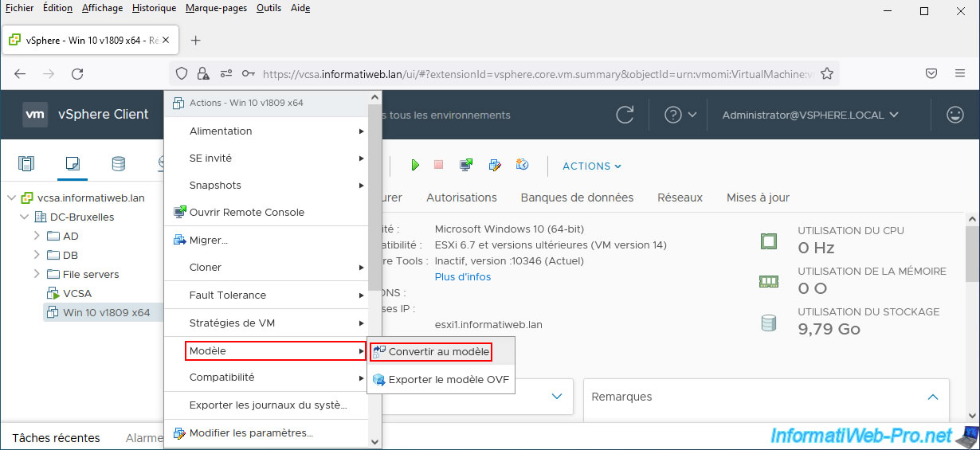Collapse vcsa.informatiweb.lan tree node
This screenshot has width=980, height=450.
[x=11, y=198]
